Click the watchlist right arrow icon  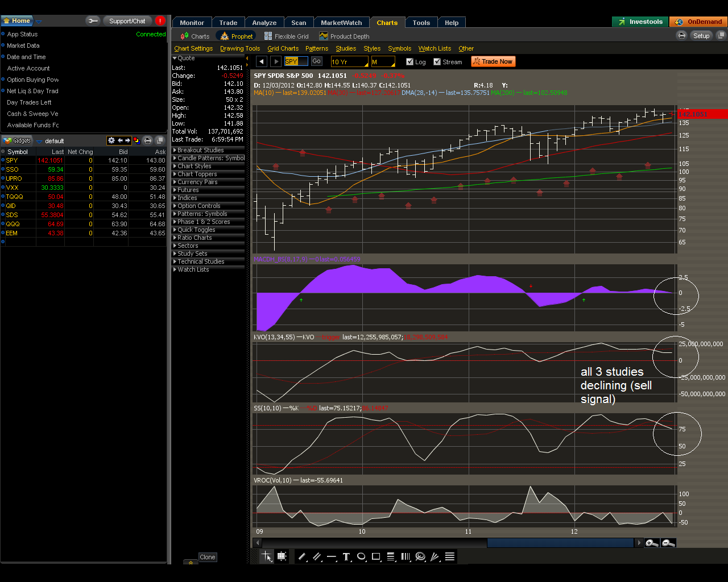[127, 140]
